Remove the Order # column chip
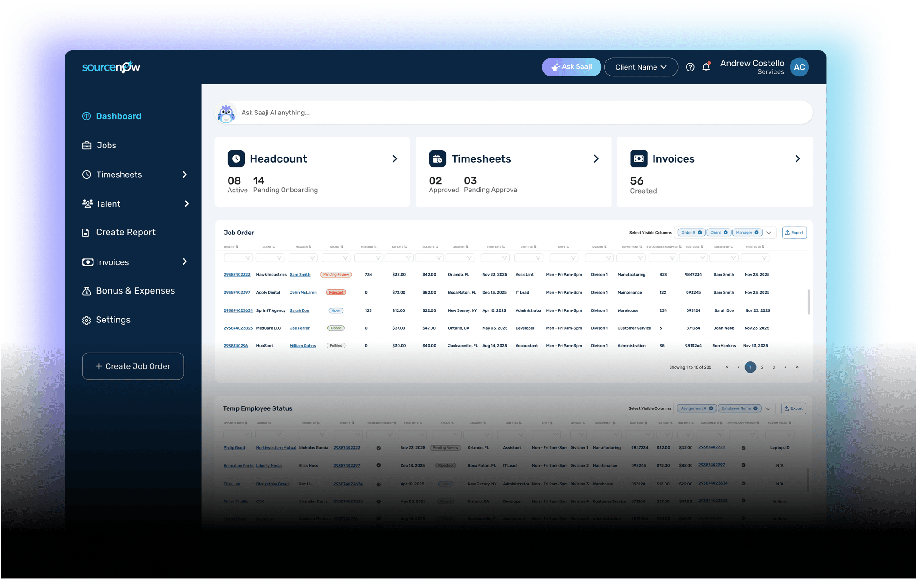The width and height of the screenshot is (916, 588). (700, 233)
